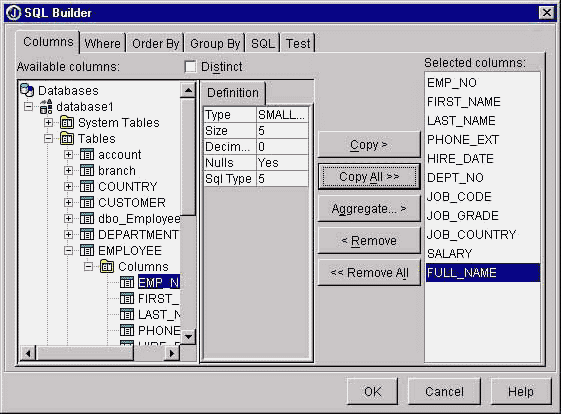Click the Cancel button

[444, 391]
